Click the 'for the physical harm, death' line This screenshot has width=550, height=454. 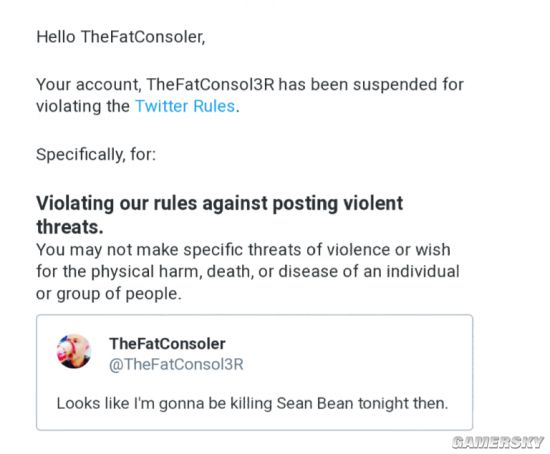(248, 272)
